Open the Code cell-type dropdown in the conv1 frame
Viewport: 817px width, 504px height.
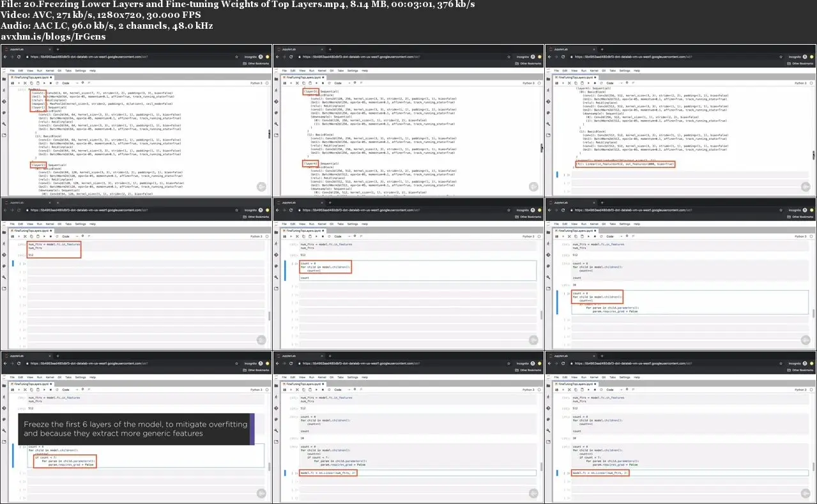70,83
